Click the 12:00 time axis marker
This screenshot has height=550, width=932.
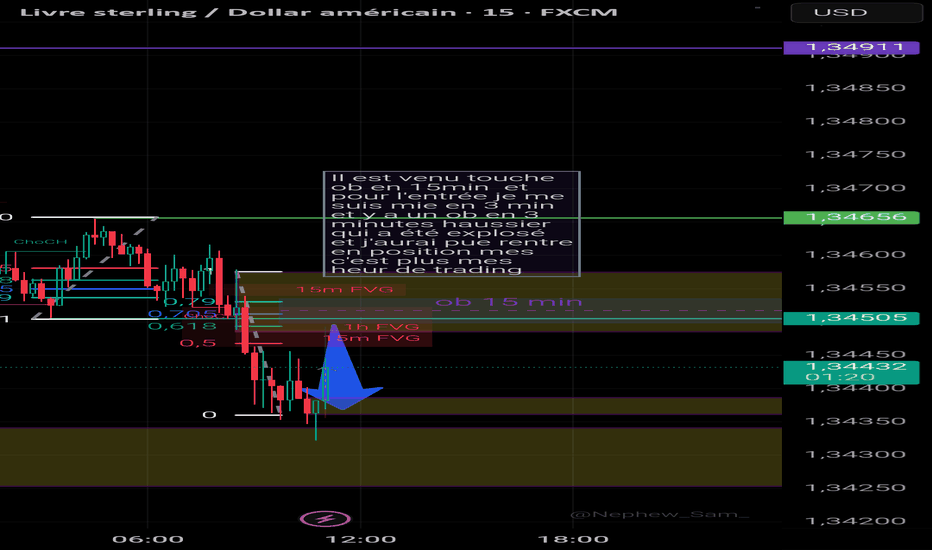[366, 539]
